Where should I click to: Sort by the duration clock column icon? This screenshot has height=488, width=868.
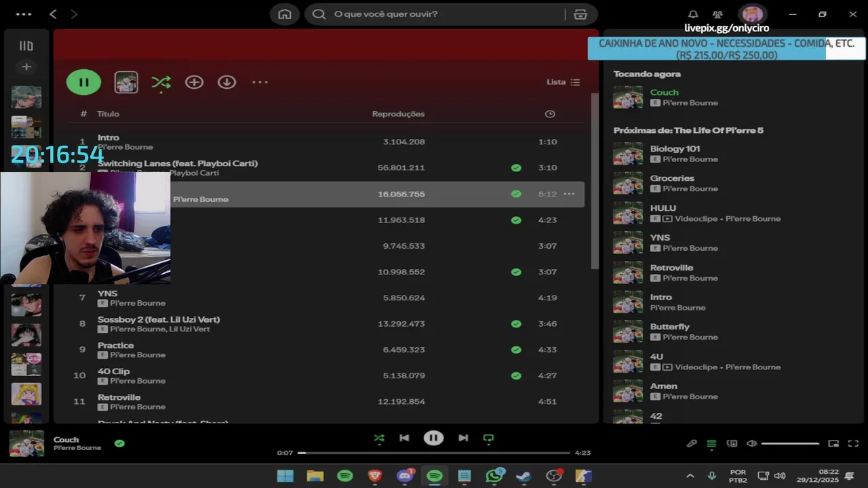[x=550, y=114]
